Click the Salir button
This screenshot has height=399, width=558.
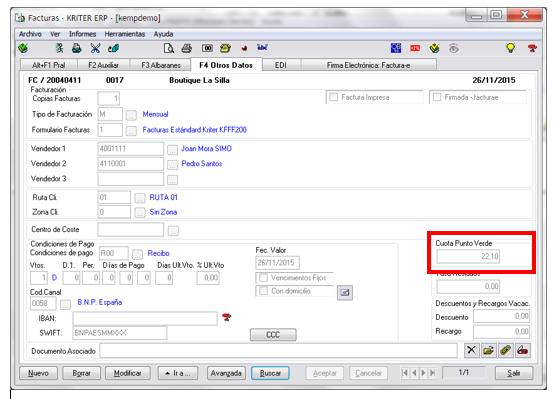[514, 373]
